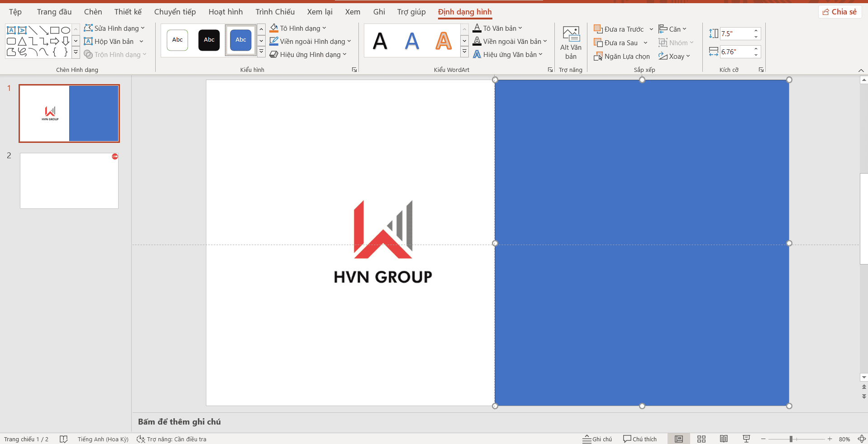Expand the Tô Hình dạng fill dropdown
868x444 pixels.
click(x=324, y=28)
